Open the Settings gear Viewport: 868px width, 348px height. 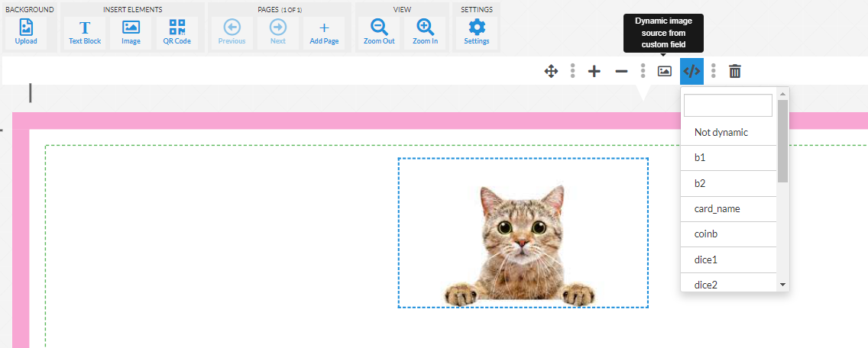click(x=477, y=33)
